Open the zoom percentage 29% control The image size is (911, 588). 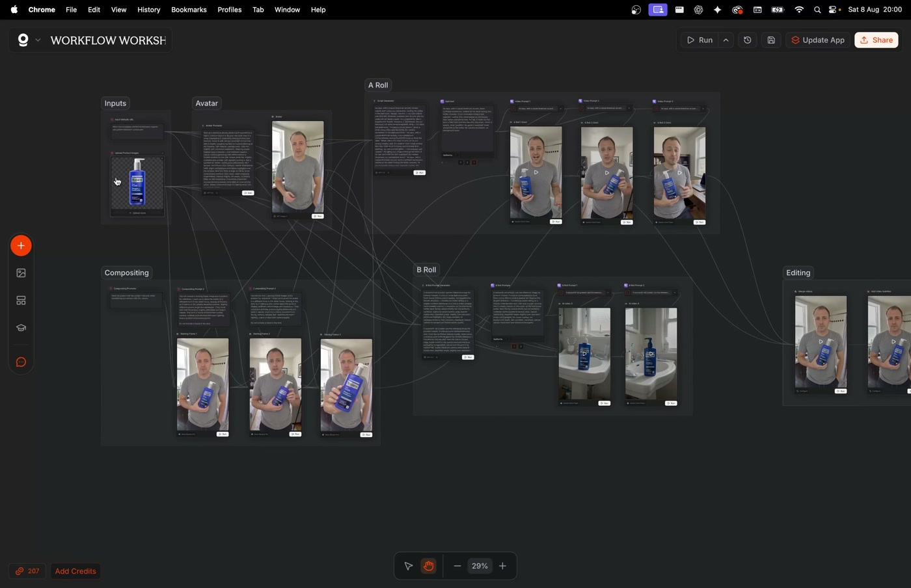(x=480, y=567)
